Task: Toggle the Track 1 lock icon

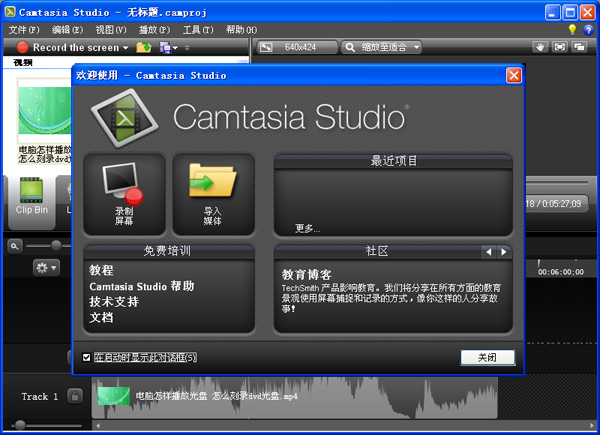Action: pos(75,396)
